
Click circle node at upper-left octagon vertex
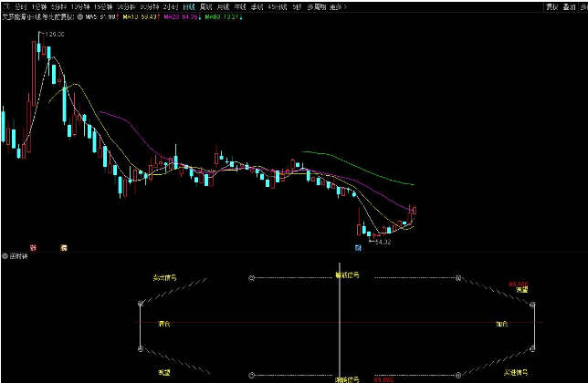[141, 304]
